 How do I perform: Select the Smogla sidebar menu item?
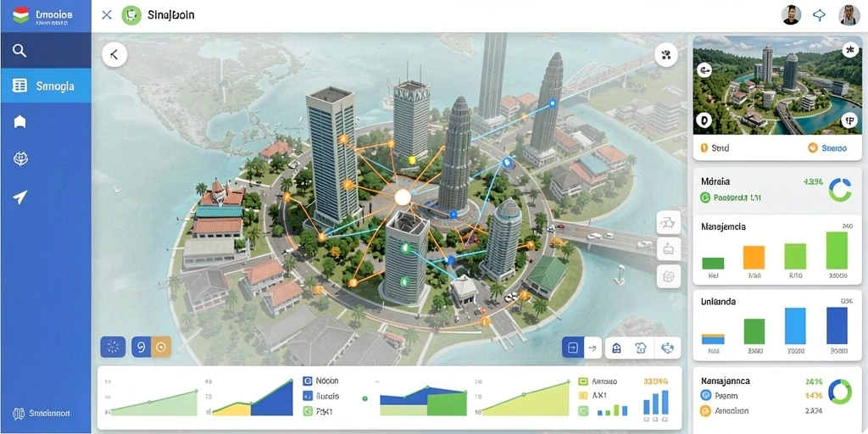(x=46, y=86)
